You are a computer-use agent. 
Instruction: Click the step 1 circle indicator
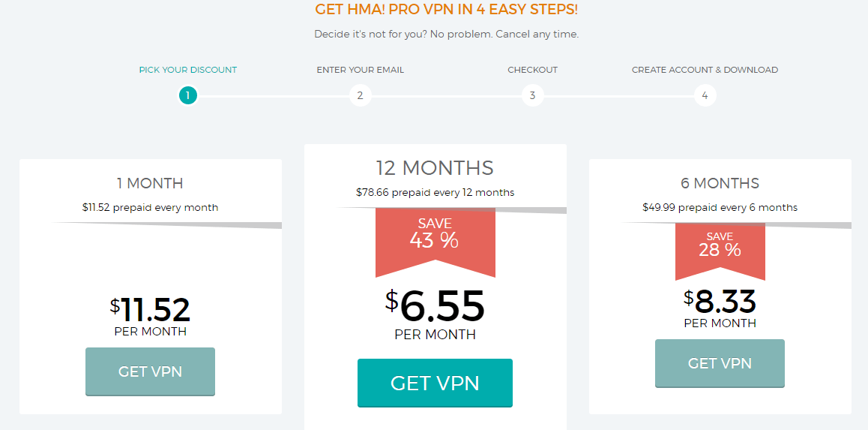187,96
